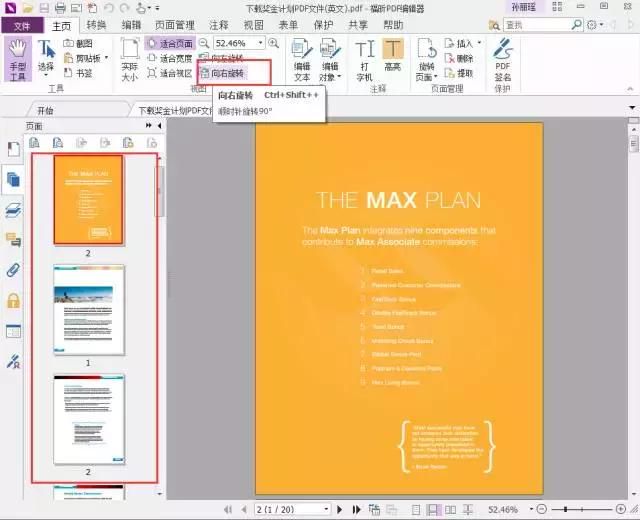This screenshot has width=640, height=520.
Task: Set view to Actual Size (实际大小)
Action: (130, 60)
